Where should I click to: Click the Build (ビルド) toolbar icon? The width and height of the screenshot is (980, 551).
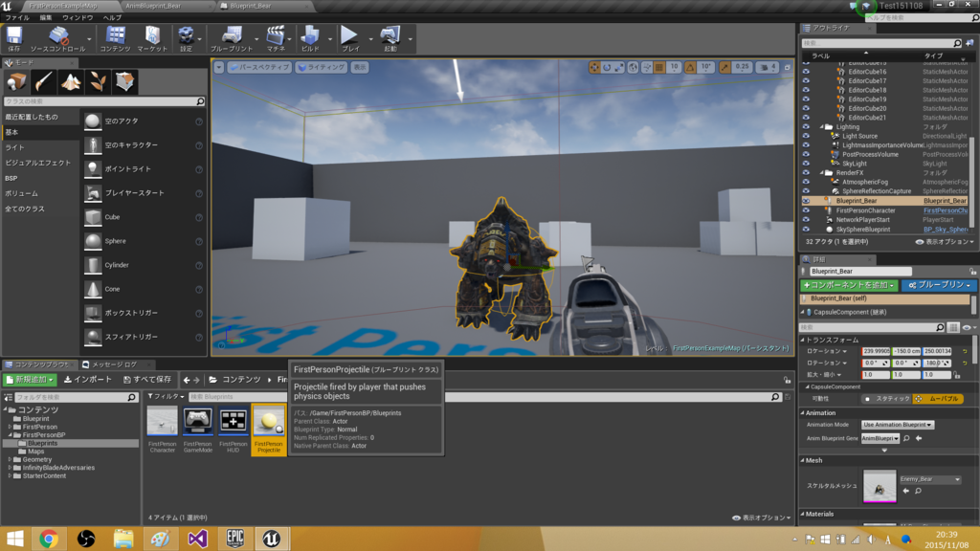(310, 38)
